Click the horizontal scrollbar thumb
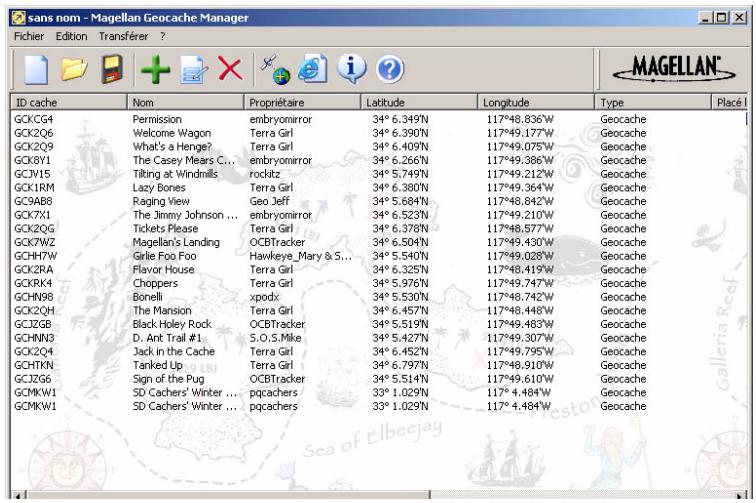The width and height of the screenshot is (756, 503). 228,495
